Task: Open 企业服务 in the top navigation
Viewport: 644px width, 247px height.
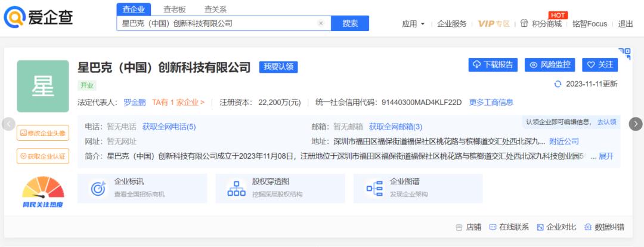Action: 452,24
